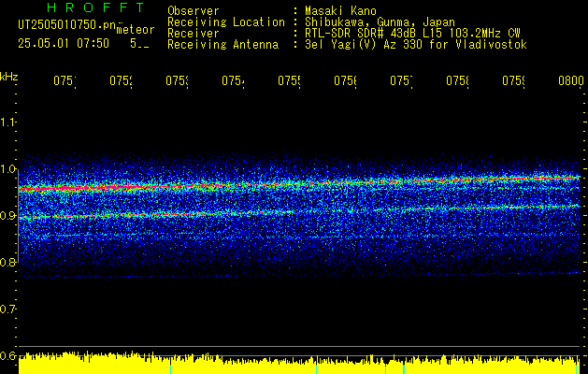Click the Receiving Location label
Screen dimensions: 588x374
tap(226, 22)
